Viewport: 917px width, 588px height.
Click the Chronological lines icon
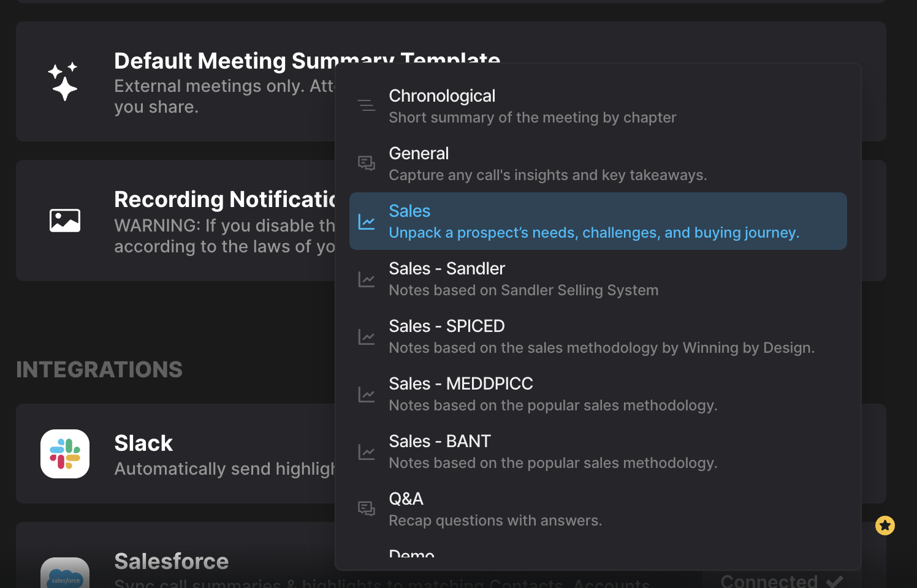coord(367,105)
